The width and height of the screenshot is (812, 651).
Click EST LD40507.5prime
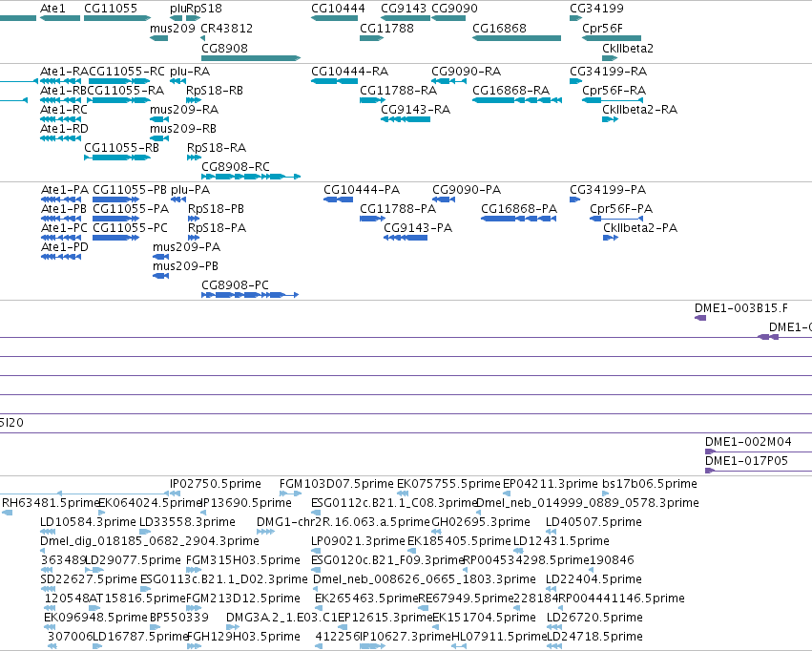click(x=551, y=532)
